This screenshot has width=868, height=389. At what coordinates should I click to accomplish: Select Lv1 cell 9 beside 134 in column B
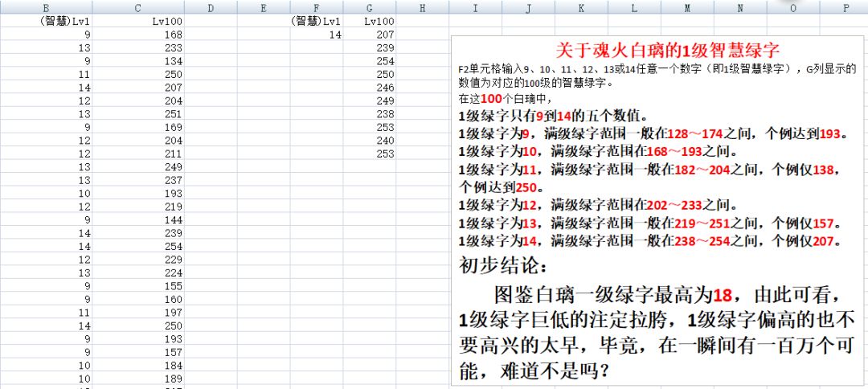(46, 61)
